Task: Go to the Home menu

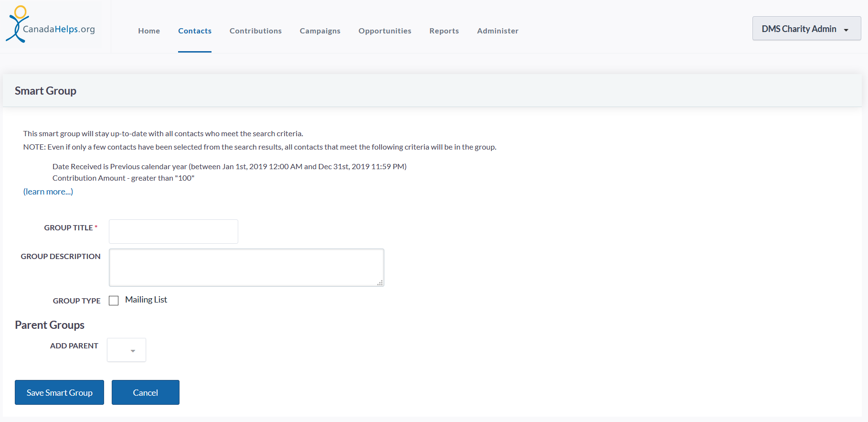Action: [x=149, y=31]
